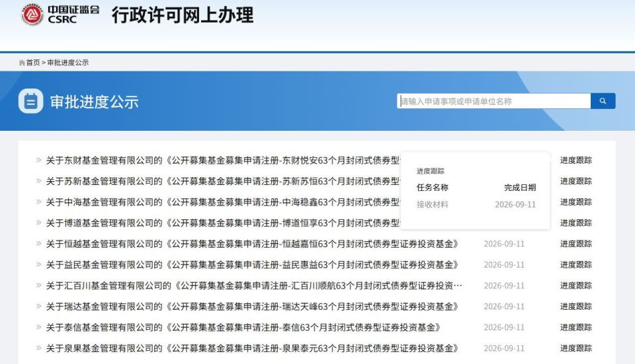Screen dimensions: 635x364
Task: Click the magnifier search button
Action: (x=603, y=101)
